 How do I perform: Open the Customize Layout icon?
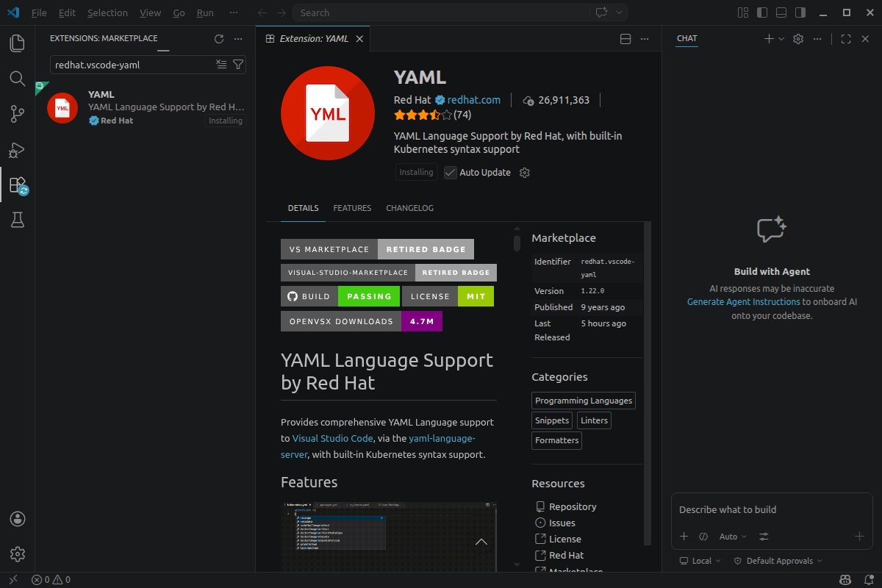point(743,12)
